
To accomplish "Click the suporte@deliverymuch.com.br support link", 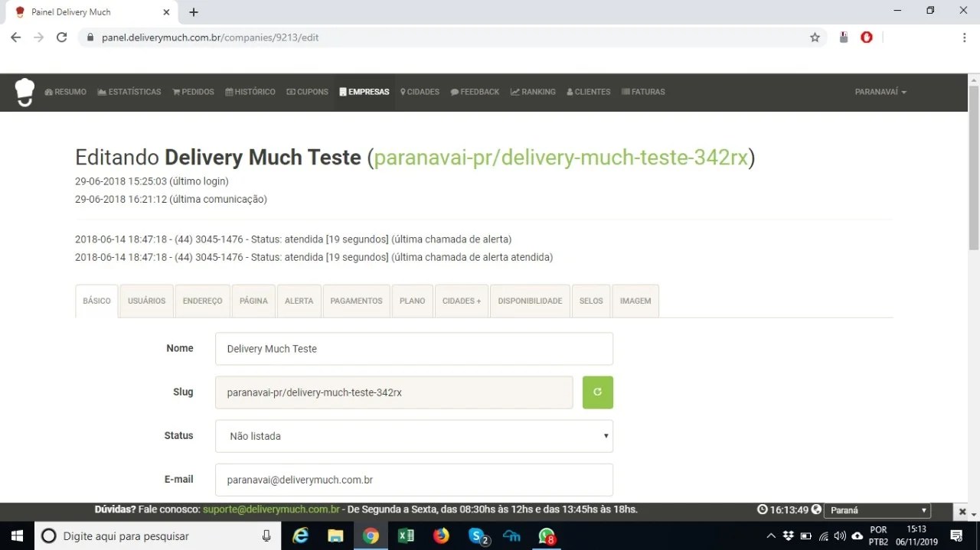I will click(271, 509).
